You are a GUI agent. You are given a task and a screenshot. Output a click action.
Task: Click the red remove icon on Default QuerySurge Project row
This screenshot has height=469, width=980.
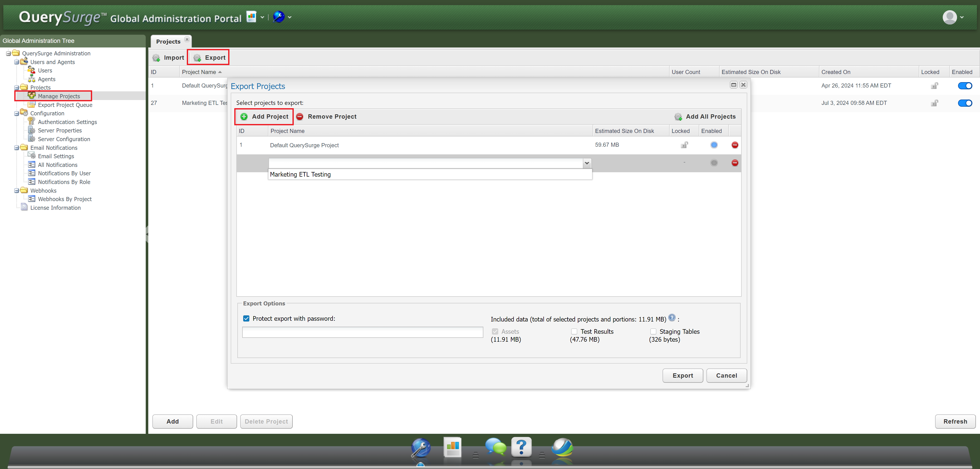[735, 145]
